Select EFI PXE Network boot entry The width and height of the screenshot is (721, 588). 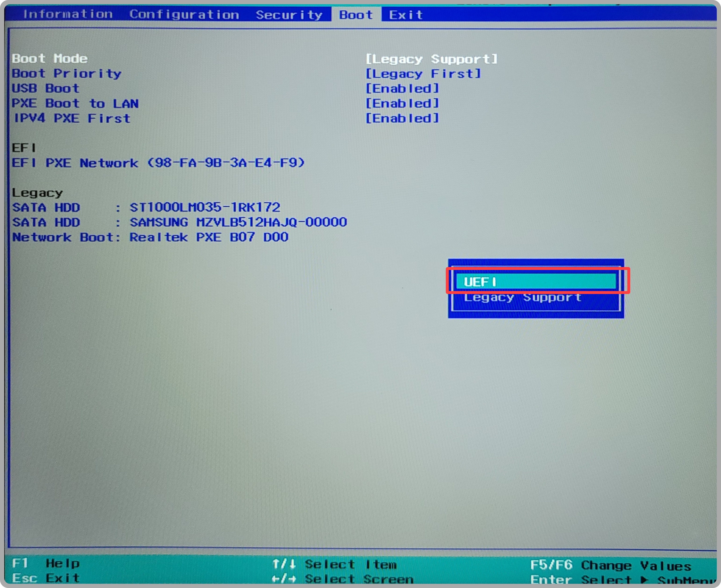pyautogui.click(x=158, y=163)
